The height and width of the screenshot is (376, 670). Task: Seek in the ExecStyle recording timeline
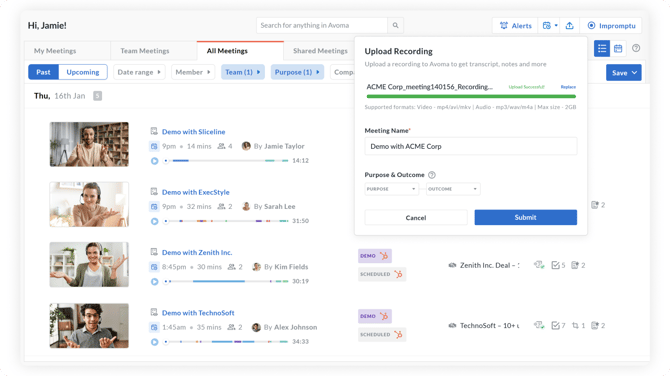coord(226,221)
